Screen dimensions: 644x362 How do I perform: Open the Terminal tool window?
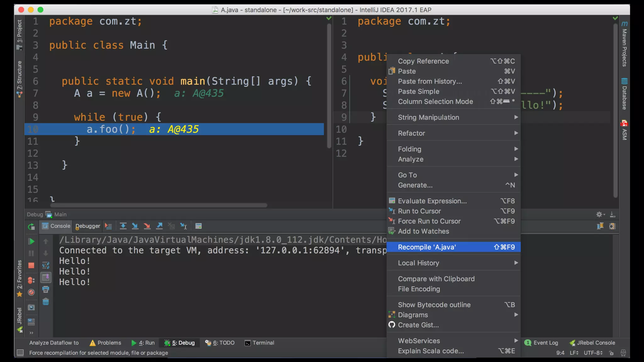259,343
